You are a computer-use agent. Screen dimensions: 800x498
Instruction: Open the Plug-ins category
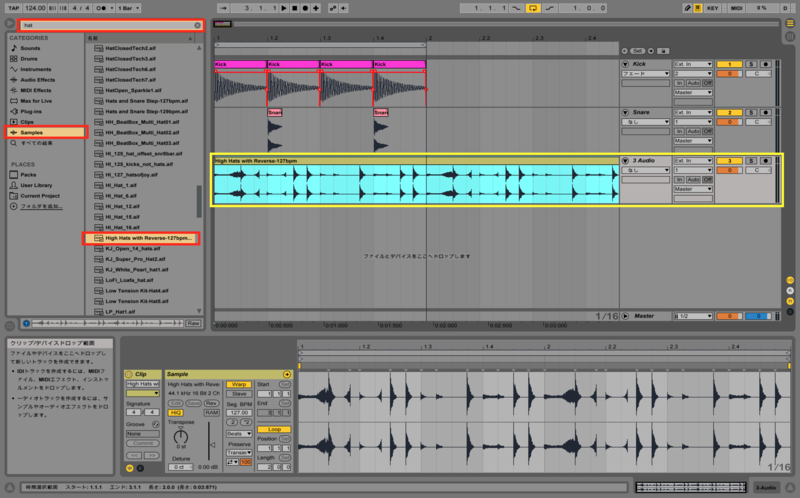point(31,111)
